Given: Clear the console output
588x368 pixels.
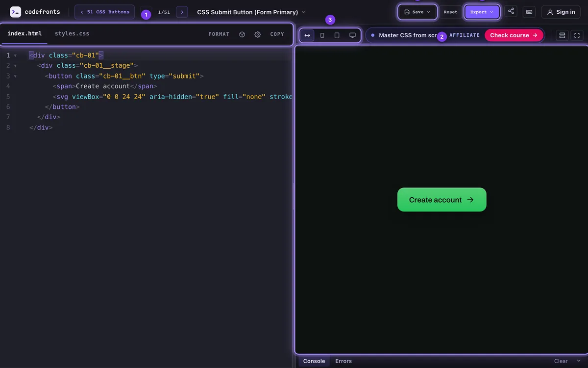Looking at the screenshot, I should click(x=561, y=361).
